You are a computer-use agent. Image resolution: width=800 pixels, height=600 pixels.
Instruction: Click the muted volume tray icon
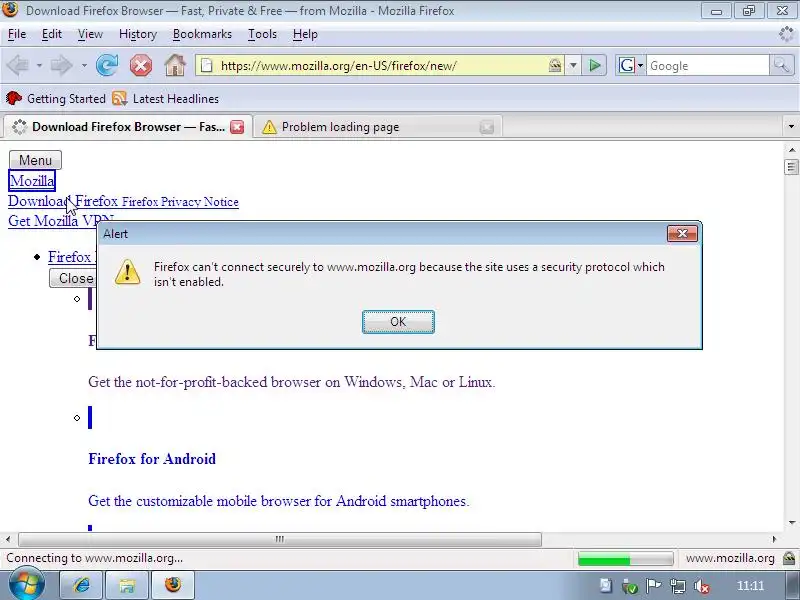pyautogui.click(x=702, y=587)
